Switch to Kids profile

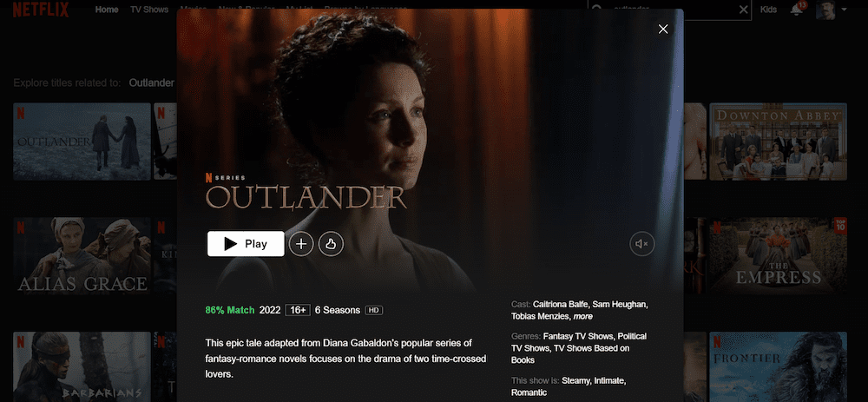(768, 10)
